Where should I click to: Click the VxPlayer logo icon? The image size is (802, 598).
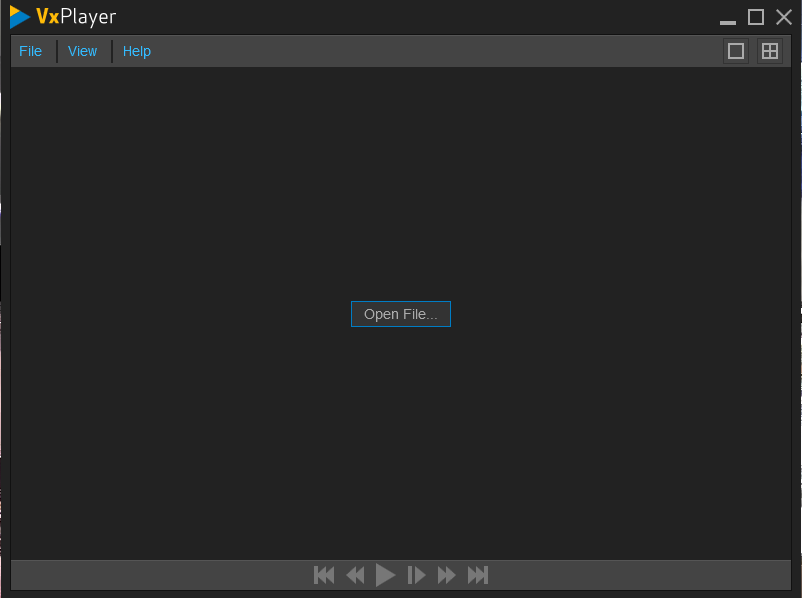point(18,16)
